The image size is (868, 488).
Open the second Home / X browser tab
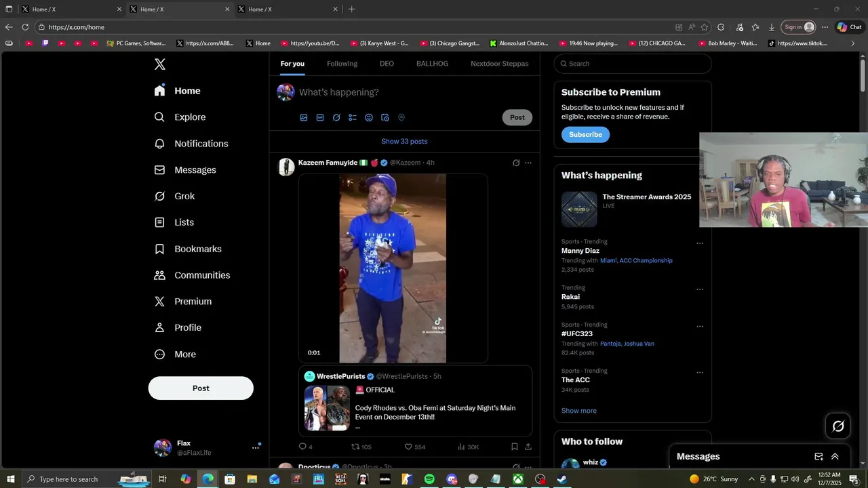[179, 9]
